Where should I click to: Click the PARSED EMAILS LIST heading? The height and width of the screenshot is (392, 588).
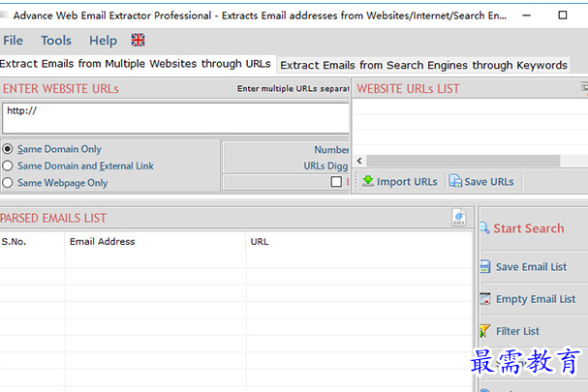pos(53,218)
